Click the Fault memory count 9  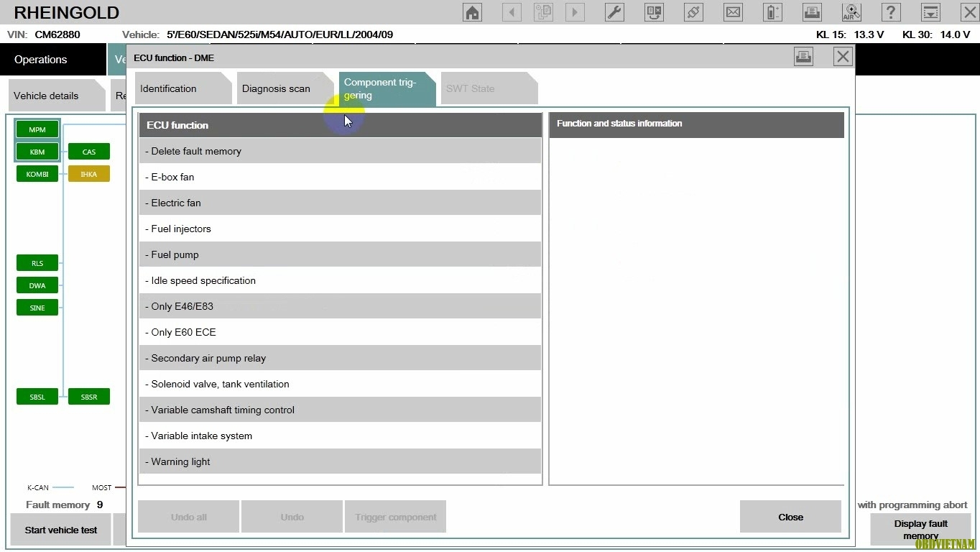[100, 505]
